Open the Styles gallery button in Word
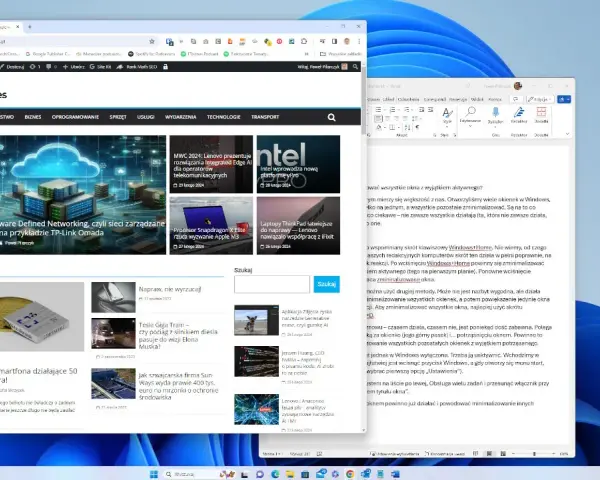Screen dimensions: 600x480 (x=447, y=116)
